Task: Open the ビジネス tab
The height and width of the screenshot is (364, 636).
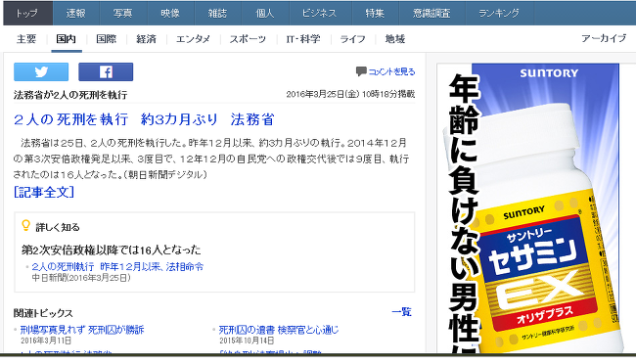Action: click(320, 13)
